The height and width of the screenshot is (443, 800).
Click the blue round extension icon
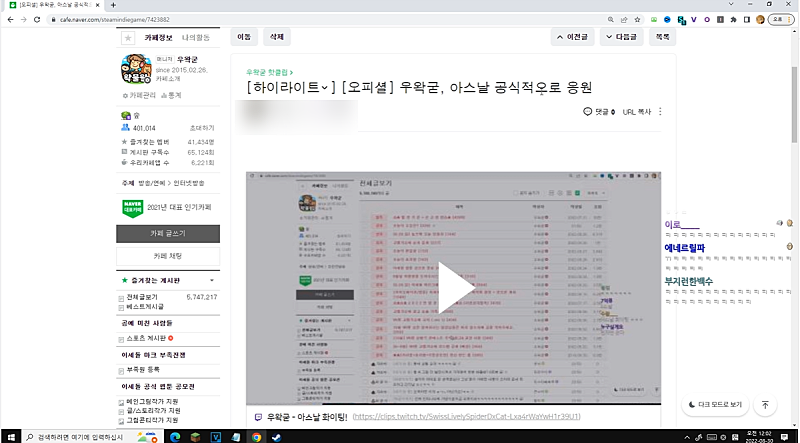tap(667, 19)
